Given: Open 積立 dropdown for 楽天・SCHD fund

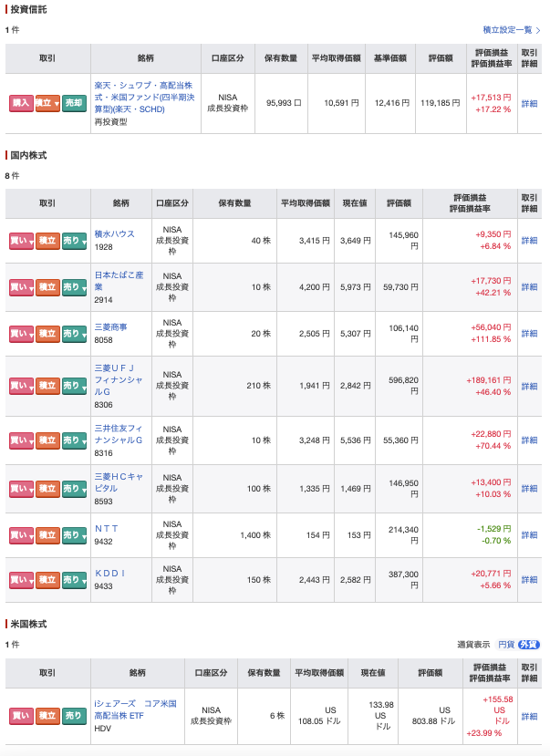Looking at the screenshot, I should click(47, 103).
